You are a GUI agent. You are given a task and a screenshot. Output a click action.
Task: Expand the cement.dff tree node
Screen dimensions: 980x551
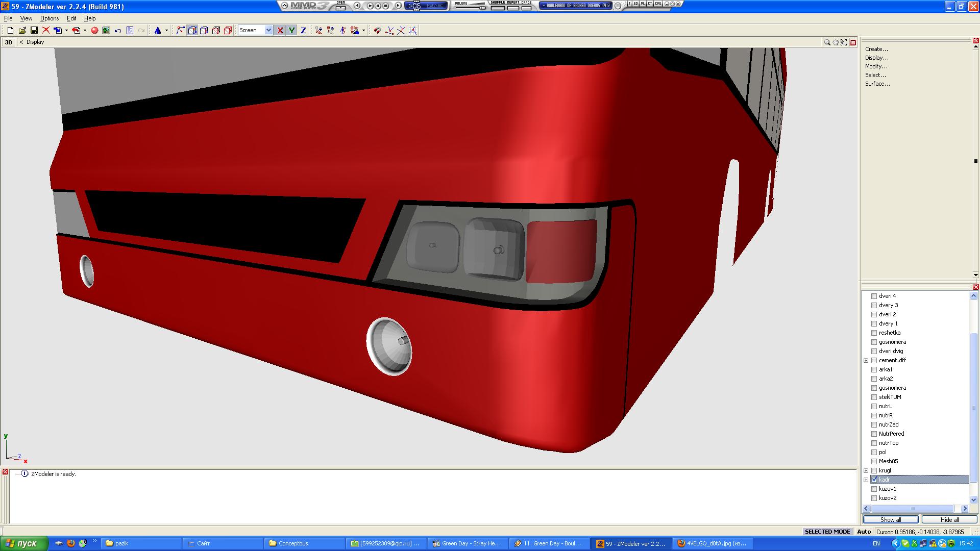[866, 360]
